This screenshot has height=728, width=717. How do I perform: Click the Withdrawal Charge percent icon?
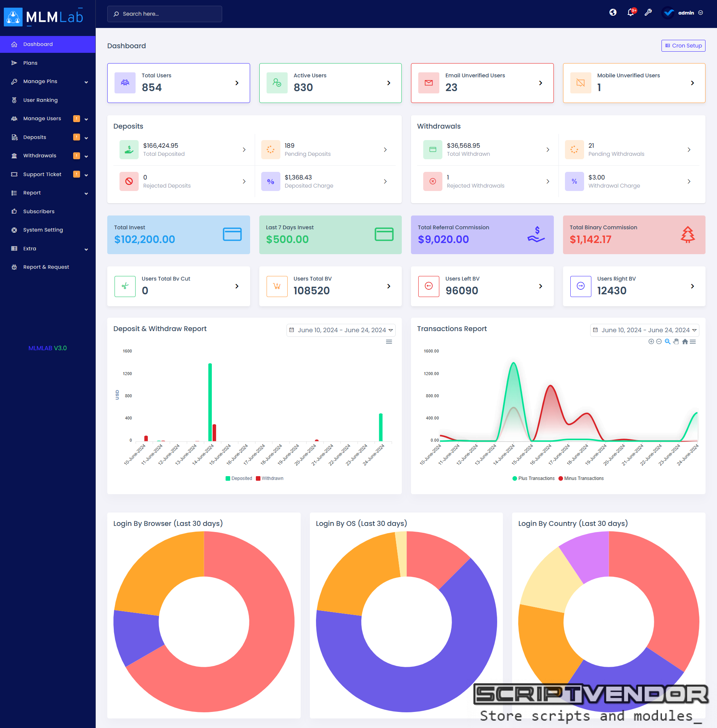pyautogui.click(x=575, y=181)
